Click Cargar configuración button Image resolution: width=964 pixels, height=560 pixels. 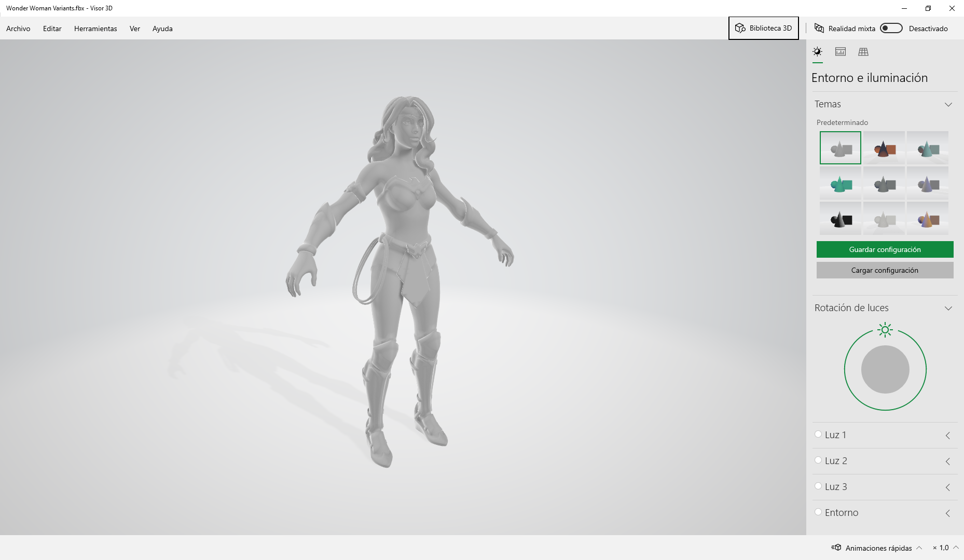coord(885,270)
